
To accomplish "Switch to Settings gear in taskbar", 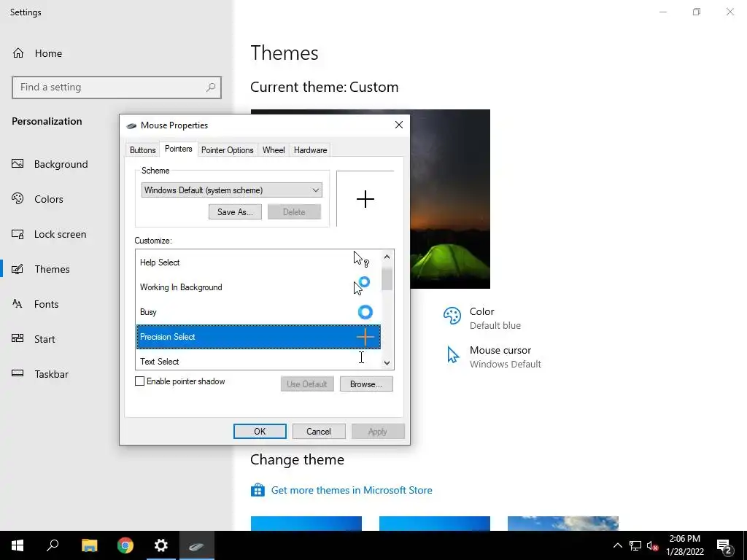I will pos(161,545).
